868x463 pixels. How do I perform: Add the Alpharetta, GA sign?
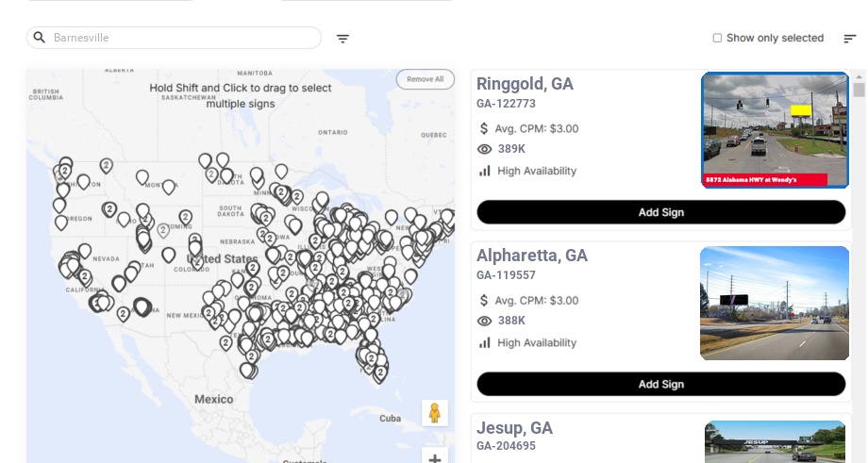pos(660,384)
